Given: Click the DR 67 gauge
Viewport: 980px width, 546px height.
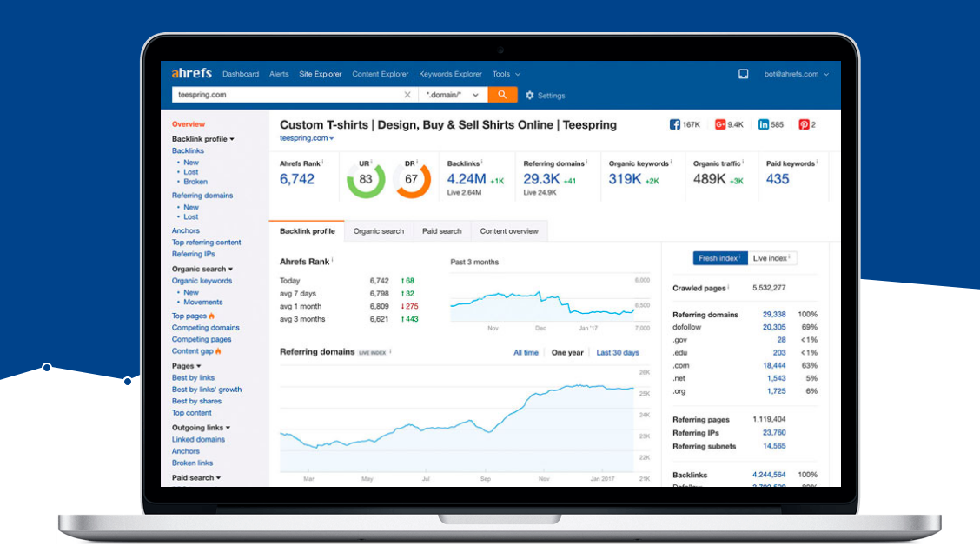Looking at the screenshot, I should point(412,179).
